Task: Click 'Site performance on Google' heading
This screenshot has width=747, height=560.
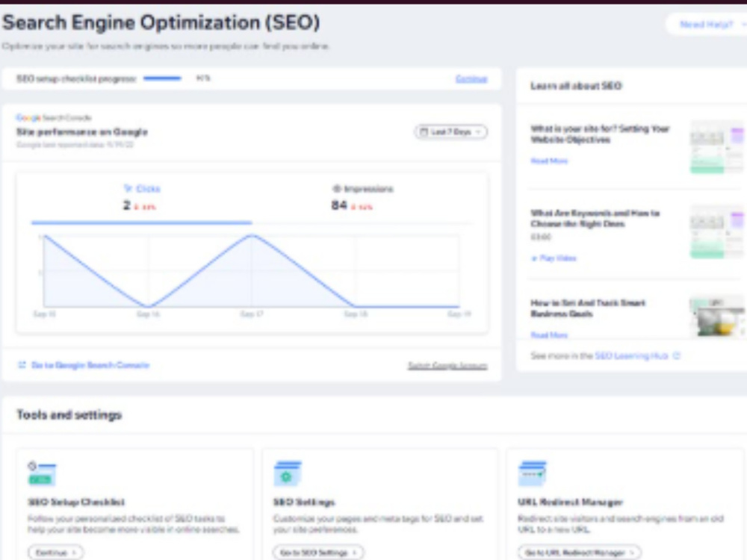Action: (82, 132)
